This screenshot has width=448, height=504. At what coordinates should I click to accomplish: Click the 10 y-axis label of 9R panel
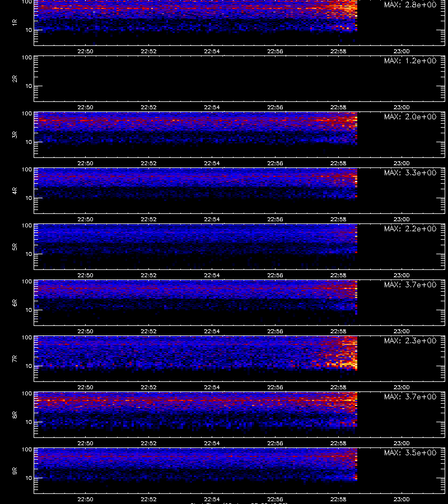click(x=29, y=478)
